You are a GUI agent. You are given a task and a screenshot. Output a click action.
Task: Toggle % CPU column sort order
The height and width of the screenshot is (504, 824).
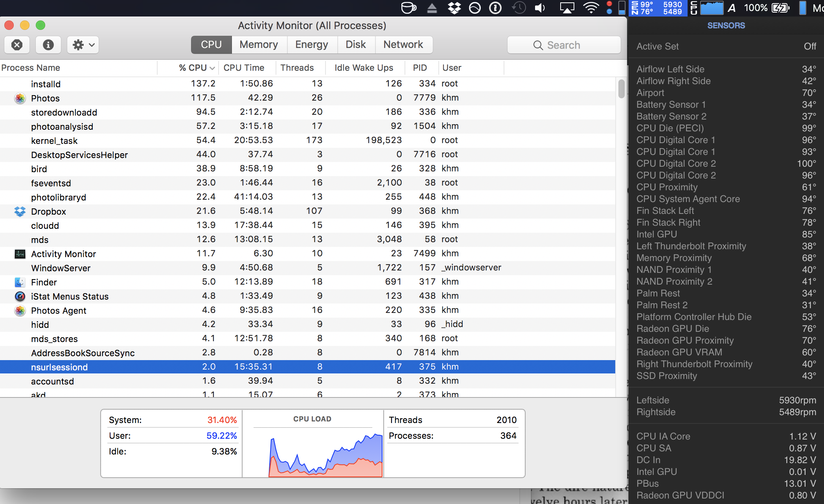[188, 68]
